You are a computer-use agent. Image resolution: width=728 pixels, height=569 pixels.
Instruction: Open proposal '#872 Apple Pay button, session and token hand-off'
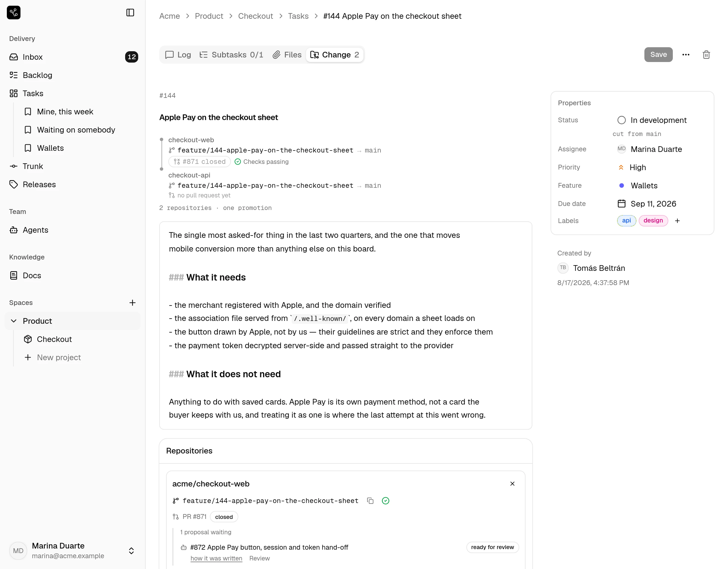pos(269,547)
